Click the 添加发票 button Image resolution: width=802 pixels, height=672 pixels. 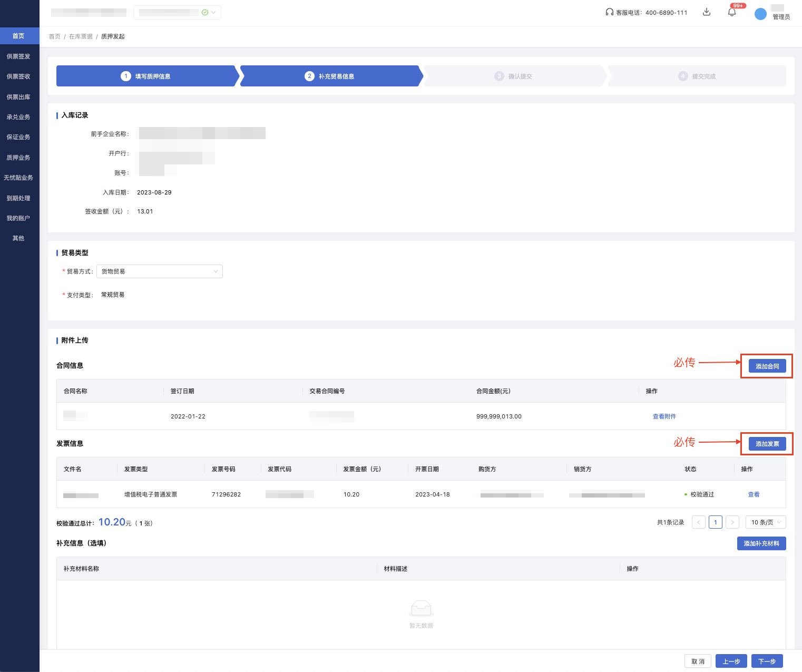pyautogui.click(x=767, y=444)
